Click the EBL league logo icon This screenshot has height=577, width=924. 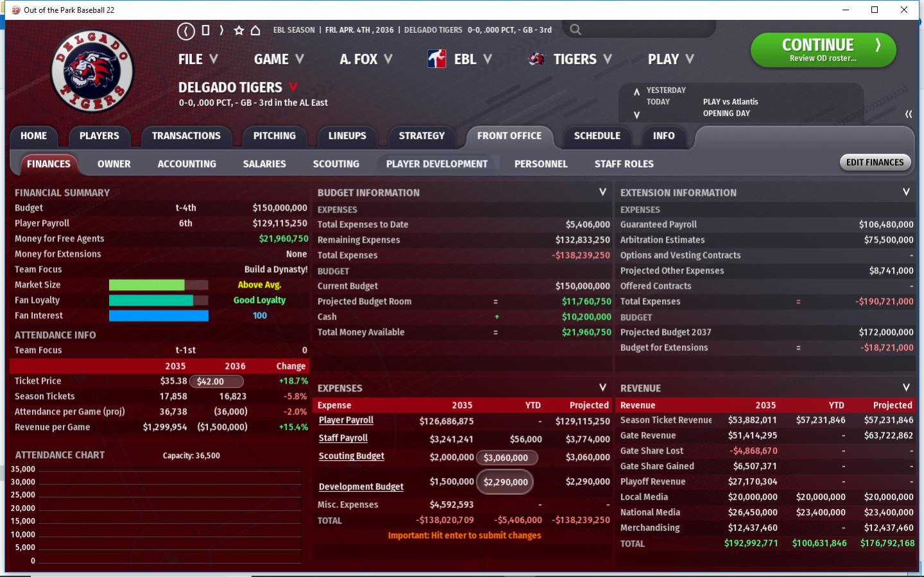(x=437, y=59)
